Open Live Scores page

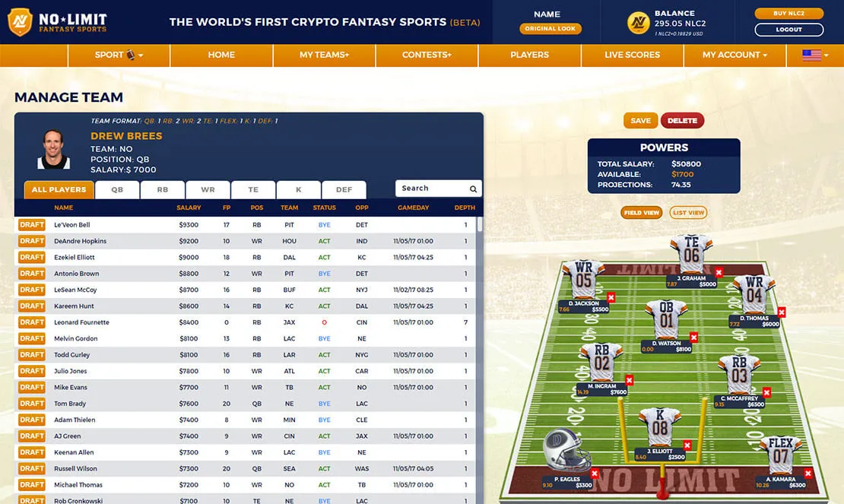pyautogui.click(x=633, y=55)
